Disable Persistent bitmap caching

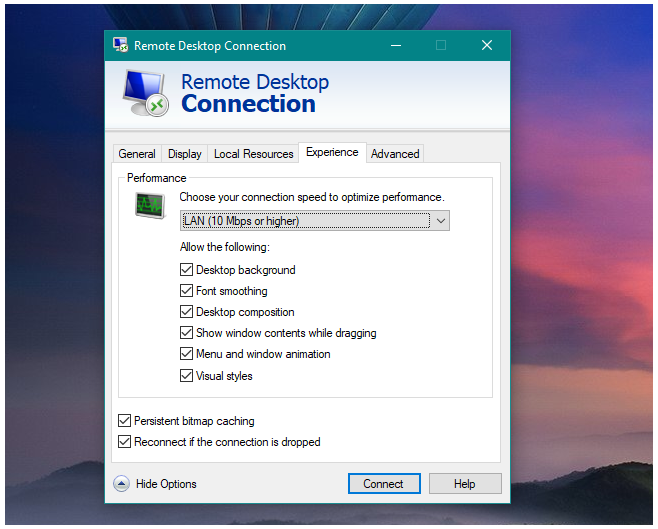[124, 420]
